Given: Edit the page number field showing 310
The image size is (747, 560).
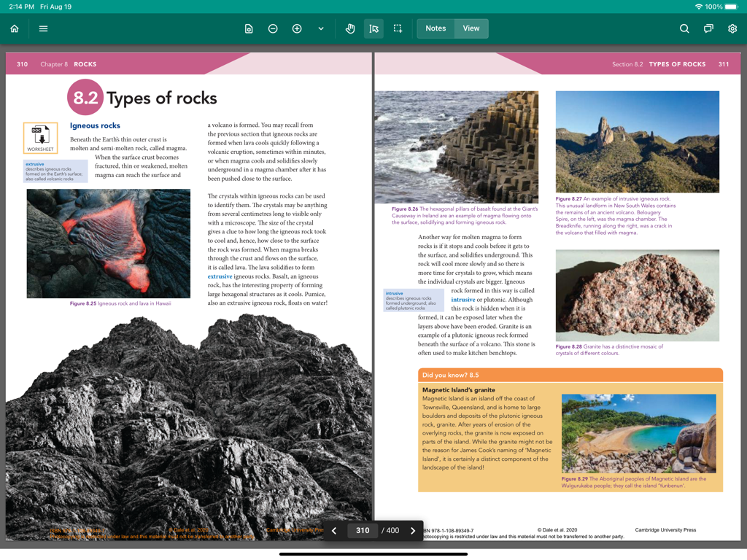Looking at the screenshot, I should [x=363, y=530].
